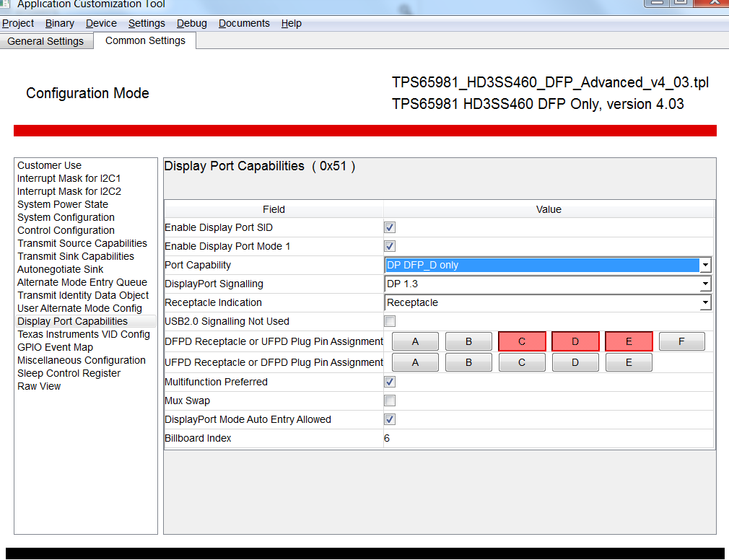Toggle pin C in UFPD Receptacle row
Viewport: 729px width, 560px height.
(522, 362)
